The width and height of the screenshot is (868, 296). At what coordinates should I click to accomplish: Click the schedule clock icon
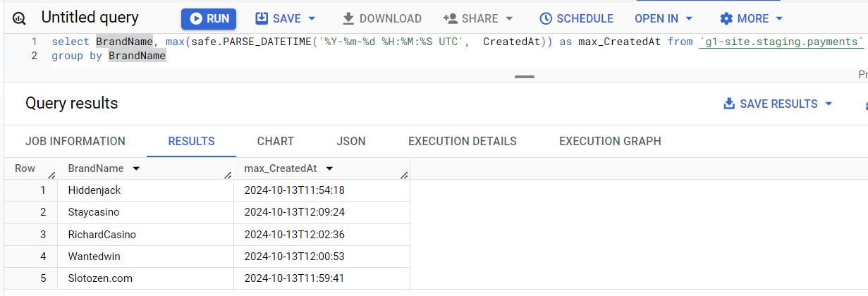tap(546, 18)
